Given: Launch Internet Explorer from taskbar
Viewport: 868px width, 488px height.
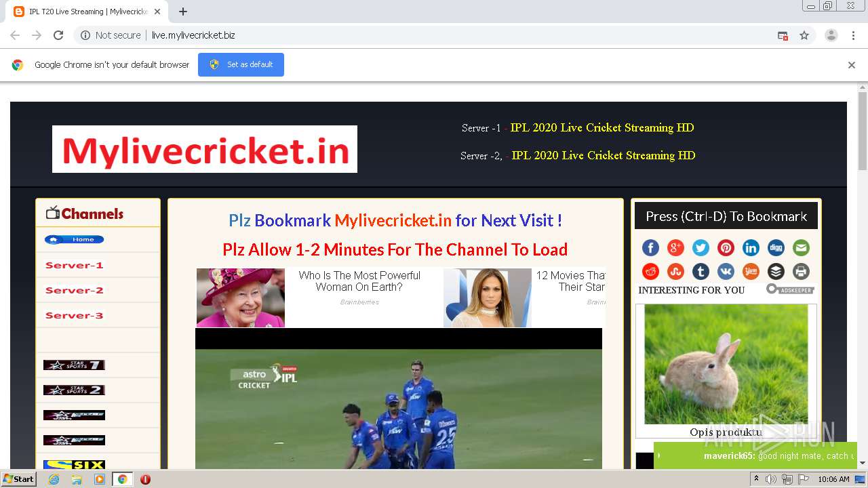Looking at the screenshot, I should [54, 479].
